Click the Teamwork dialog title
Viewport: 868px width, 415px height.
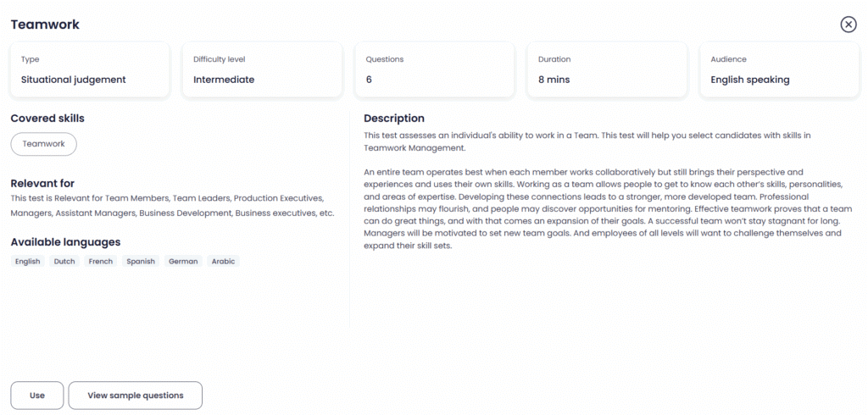45,25
